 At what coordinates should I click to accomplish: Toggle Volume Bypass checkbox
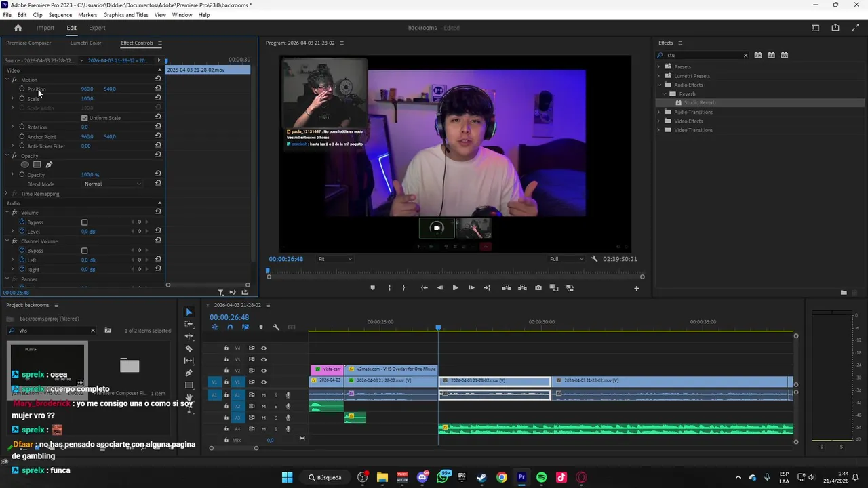(85, 222)
